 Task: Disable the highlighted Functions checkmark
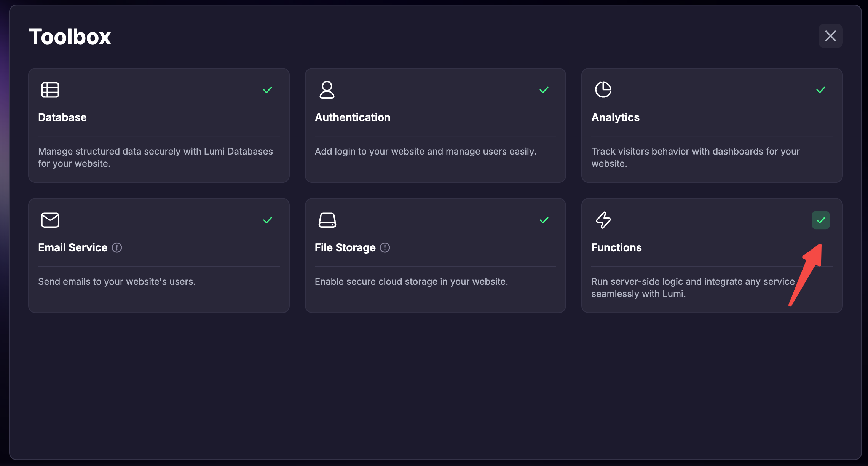(x=820, y=220)
